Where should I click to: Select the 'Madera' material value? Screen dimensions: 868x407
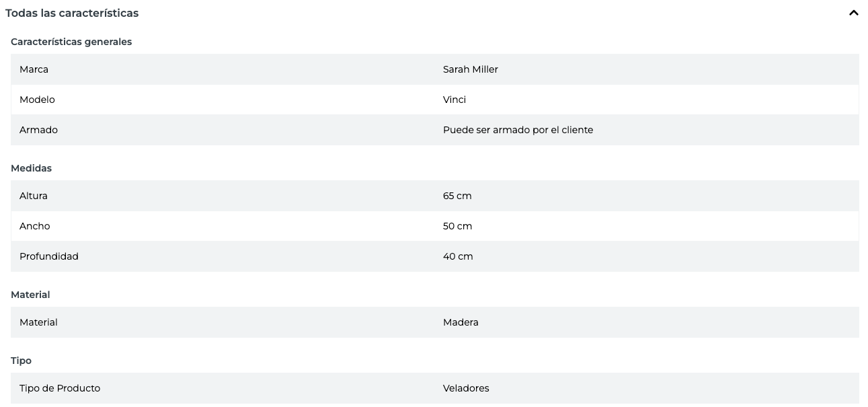[461, 322]
